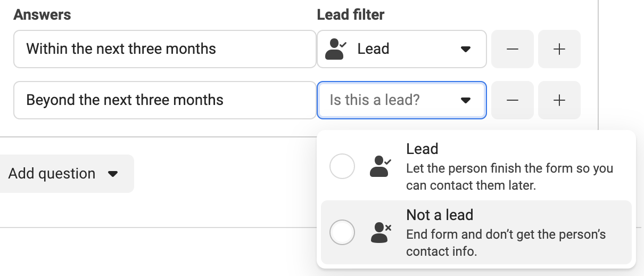Click the person-check icon beside Lead option
This screenshot has width=644, height=276.
point(381,167)
